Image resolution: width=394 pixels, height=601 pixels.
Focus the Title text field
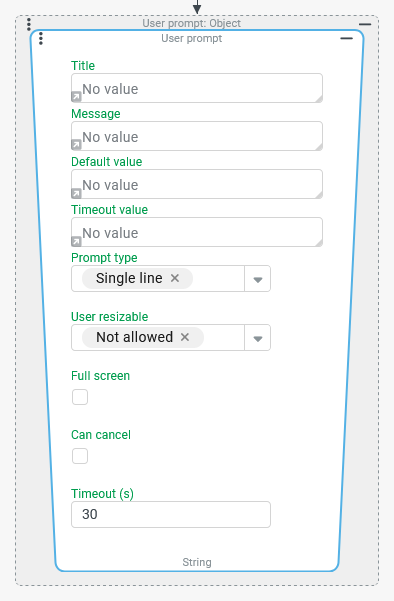(197, 88)
